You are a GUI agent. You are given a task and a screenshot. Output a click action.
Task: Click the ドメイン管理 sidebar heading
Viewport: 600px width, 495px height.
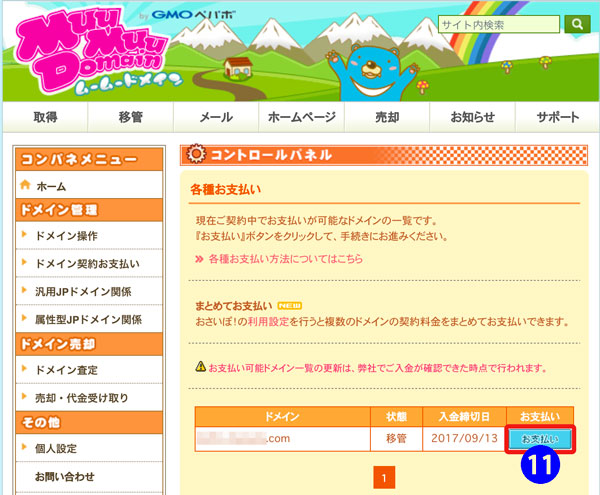(89, 210)
